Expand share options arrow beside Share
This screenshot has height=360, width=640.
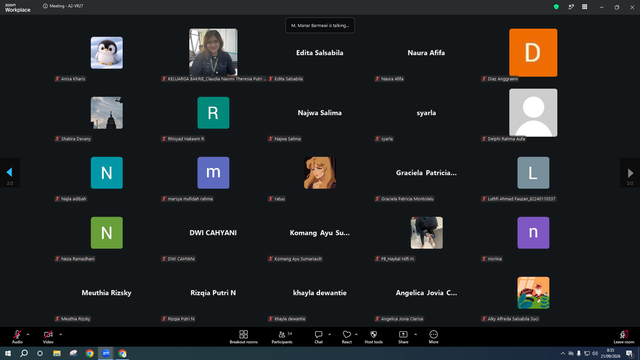point(416,334)
